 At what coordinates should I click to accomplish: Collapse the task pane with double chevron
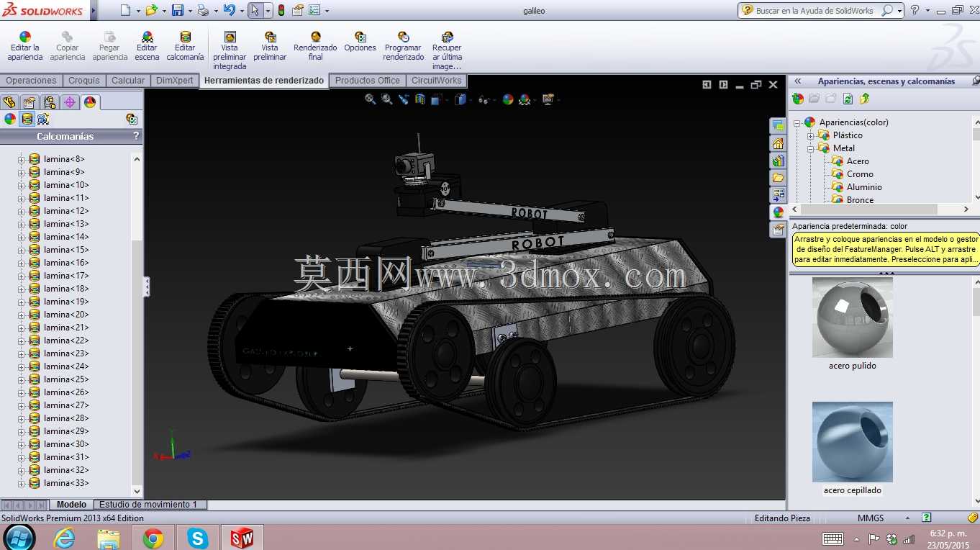798,81
